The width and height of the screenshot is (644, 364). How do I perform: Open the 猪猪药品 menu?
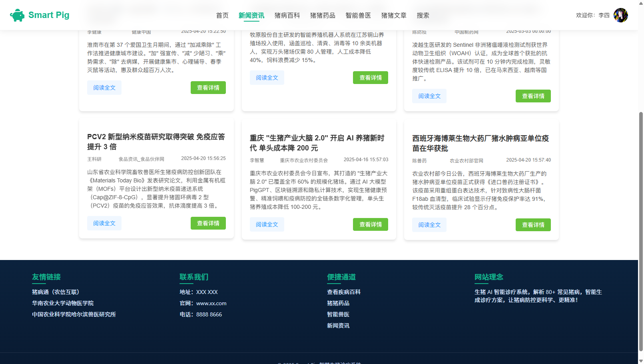pyautogui.click(x=323, y=15)
